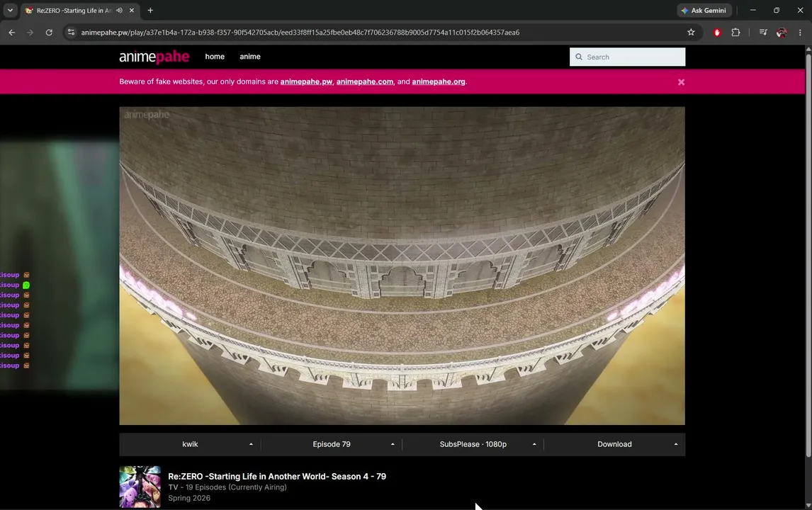Click the Spring 2026 season link
This screenshot has width=812, height=510.
[x=189, y=498]
